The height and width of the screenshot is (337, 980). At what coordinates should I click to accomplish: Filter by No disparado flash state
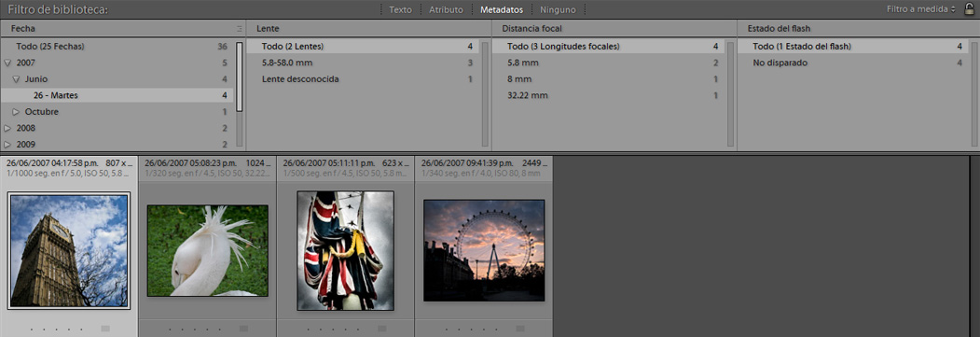point(854,63)
